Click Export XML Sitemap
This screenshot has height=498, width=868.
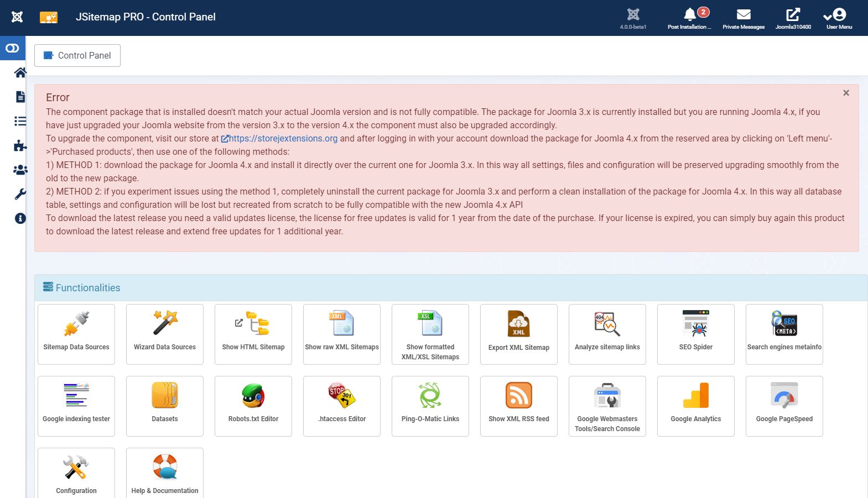coord(519,334)
